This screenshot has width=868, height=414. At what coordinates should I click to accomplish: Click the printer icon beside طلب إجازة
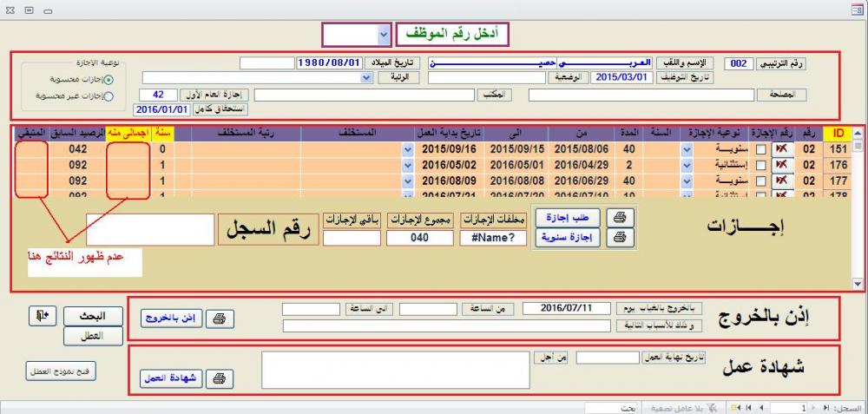click(x=620, y=217)
